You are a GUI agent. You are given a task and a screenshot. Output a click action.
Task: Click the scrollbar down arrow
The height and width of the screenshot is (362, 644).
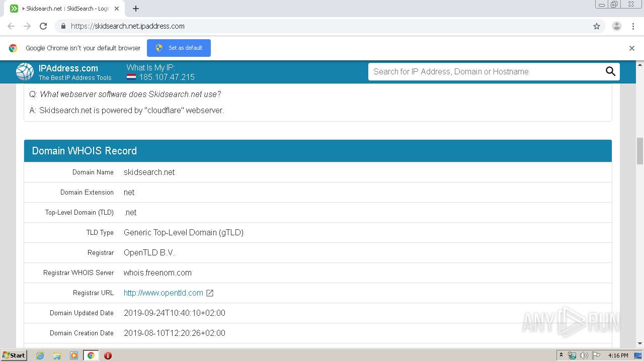tap(640, 343)
